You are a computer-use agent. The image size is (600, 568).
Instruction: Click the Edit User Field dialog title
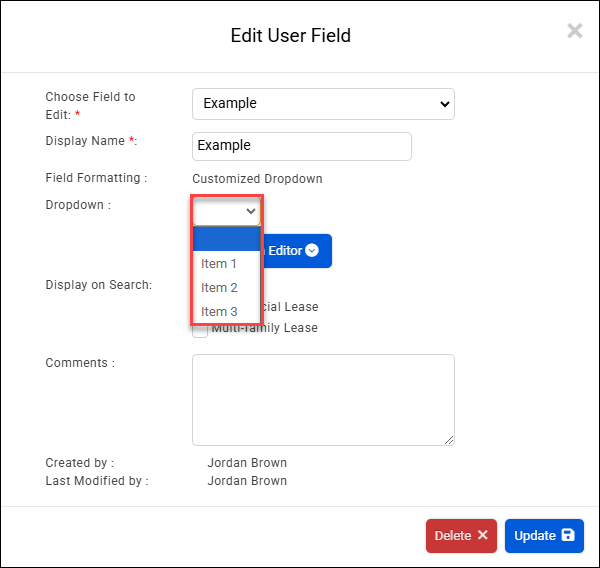tap(291, 36)
